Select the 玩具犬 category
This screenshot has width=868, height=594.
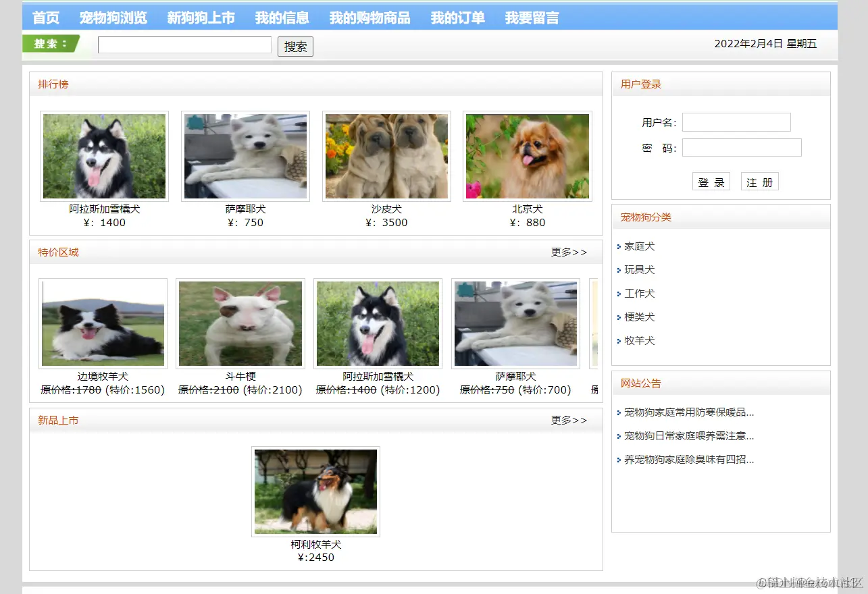click(639, 270)
